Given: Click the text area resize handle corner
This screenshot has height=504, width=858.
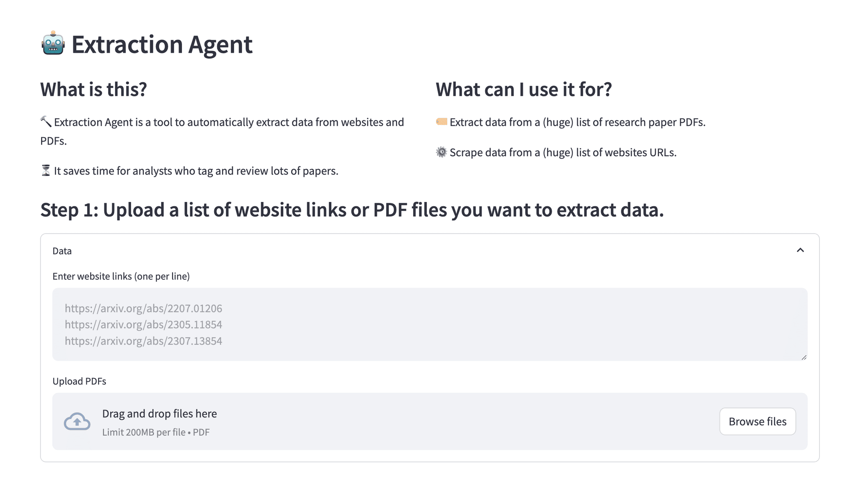Looking at the screenshot, I should (804, 357).
